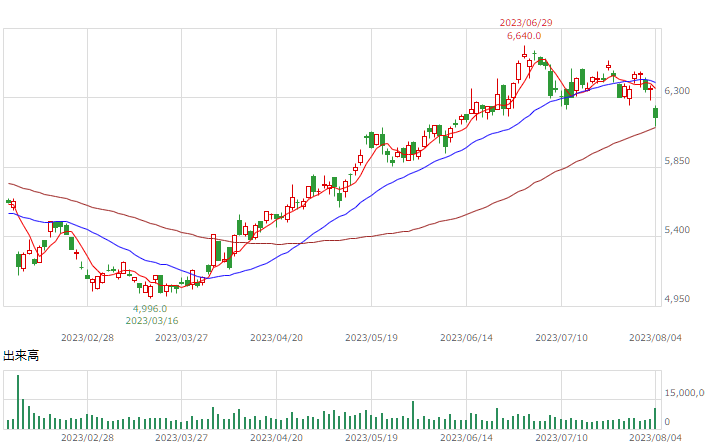Click the 6,640.0 high price label
This screenshot has height=442, width=705.
[x=524, y=36]
